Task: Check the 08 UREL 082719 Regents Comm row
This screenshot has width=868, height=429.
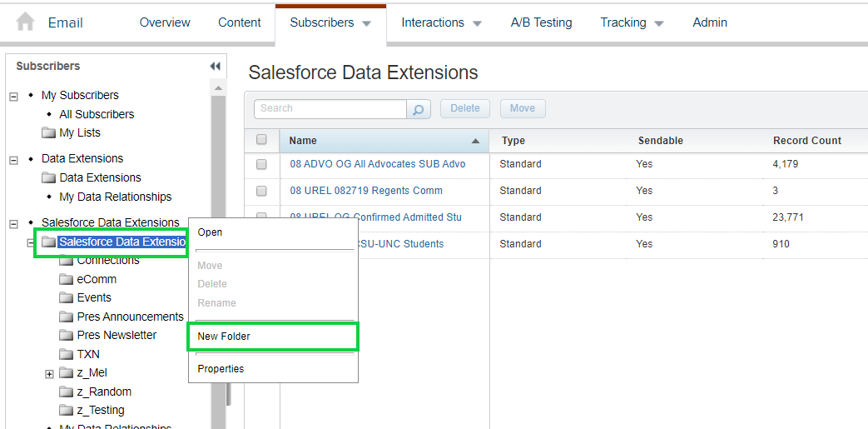Action: 262,191
